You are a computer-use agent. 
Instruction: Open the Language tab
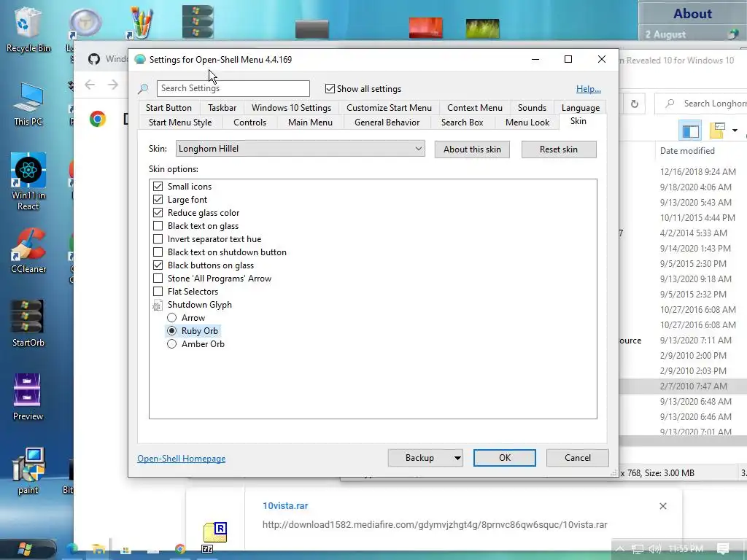pyautogui.click(x=580, y=108)
